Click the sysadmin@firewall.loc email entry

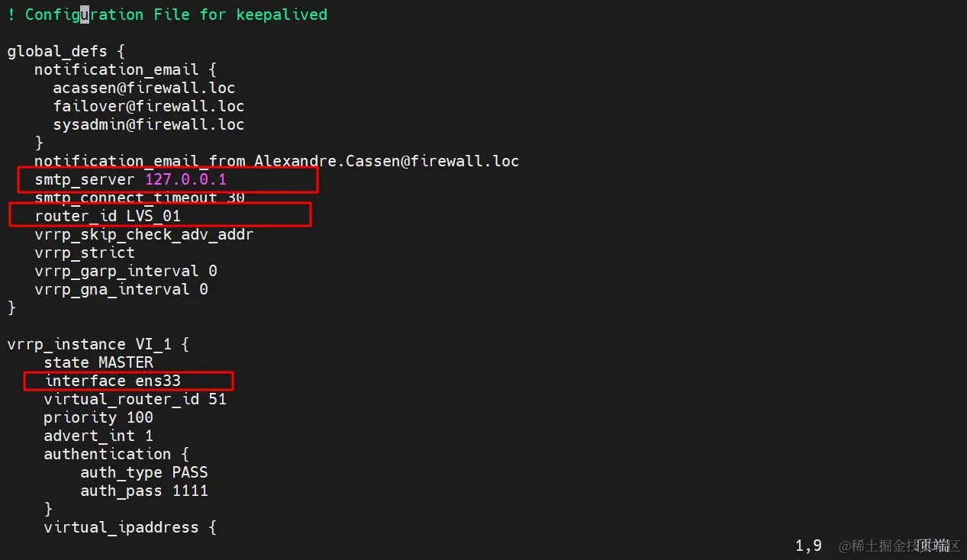point(149,124)
